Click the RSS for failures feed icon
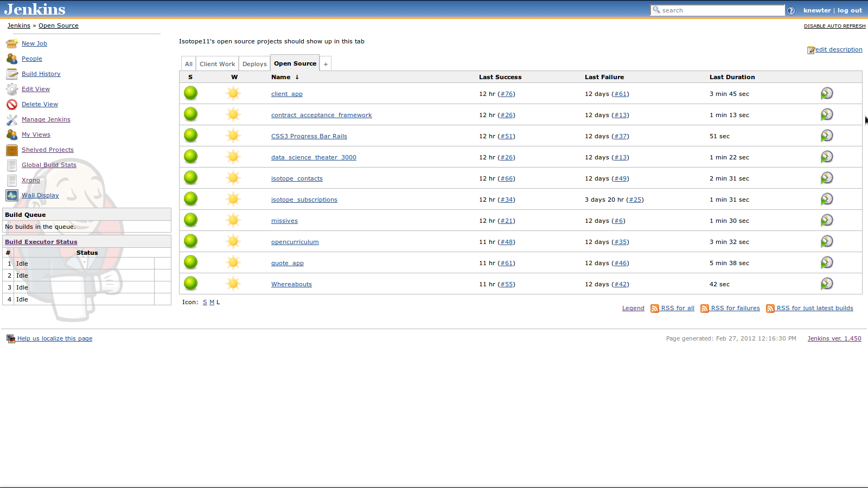The height and width of the screenshot is (488, 868). point(705,309)
